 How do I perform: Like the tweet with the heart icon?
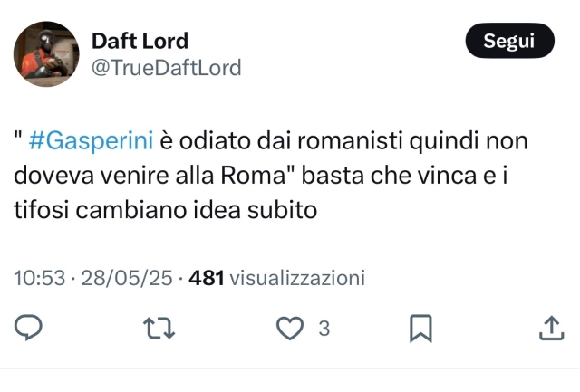[289, 330]
